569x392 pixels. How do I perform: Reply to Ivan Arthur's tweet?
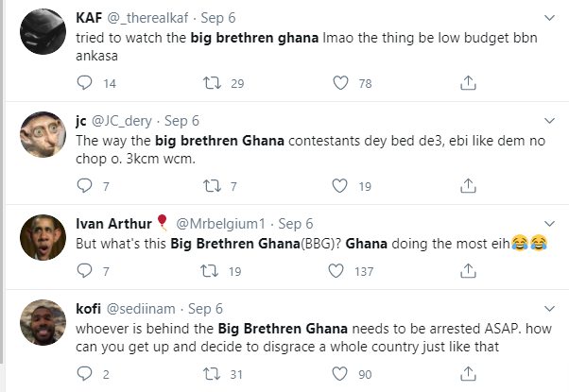[85, 271]
